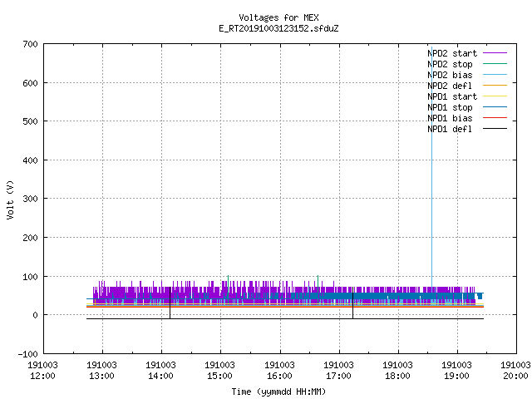Click the 191003 14:00 x-axis tick label
Viewport: 532px width, 399px height.
(160, 371)
